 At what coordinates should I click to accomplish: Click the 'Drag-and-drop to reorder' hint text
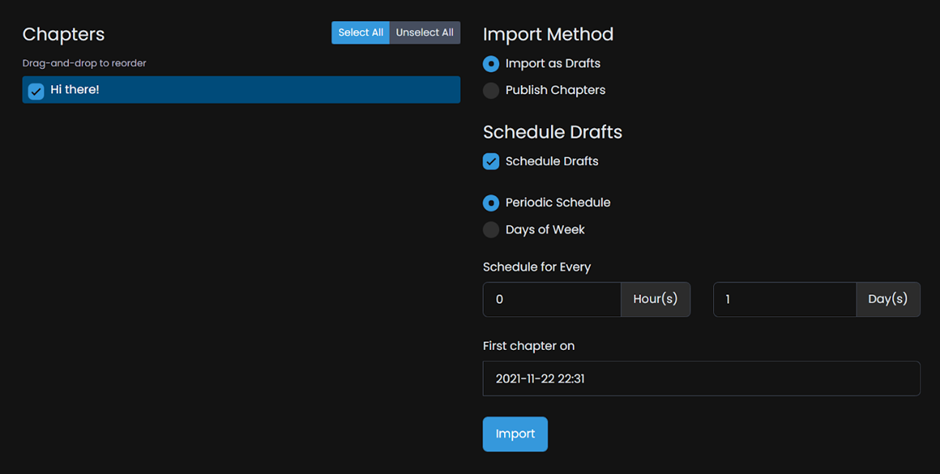point(84,63)
